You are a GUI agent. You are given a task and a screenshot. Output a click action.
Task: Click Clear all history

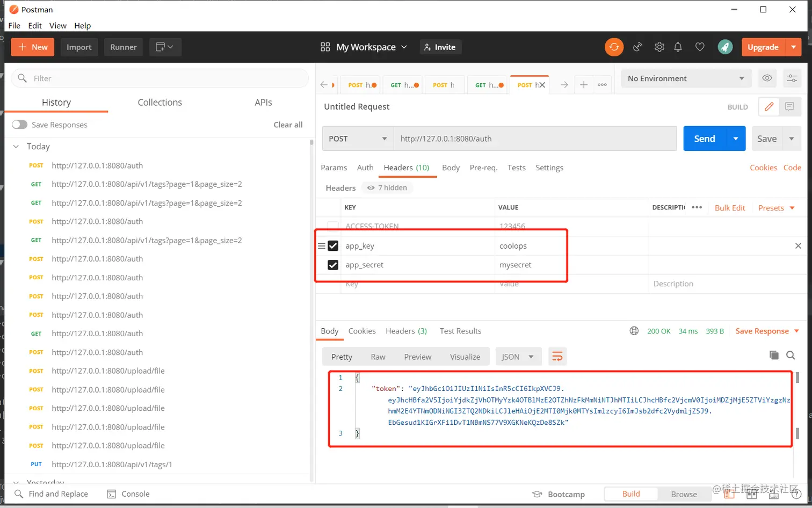(288, 125)
